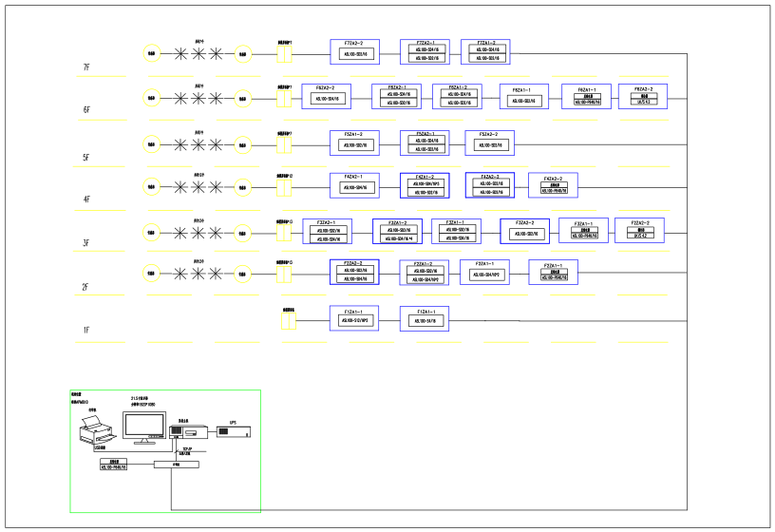775x532 pixels.
Task: Click the yellow junction box on the 7F row
Action: [x=284, y=54]
